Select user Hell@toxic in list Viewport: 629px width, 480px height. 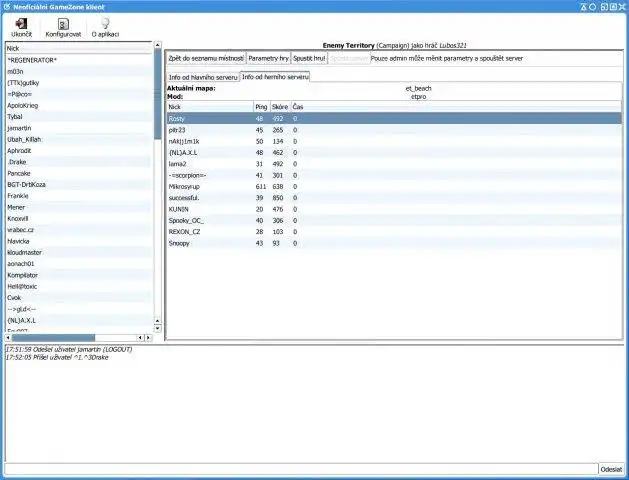79,286
